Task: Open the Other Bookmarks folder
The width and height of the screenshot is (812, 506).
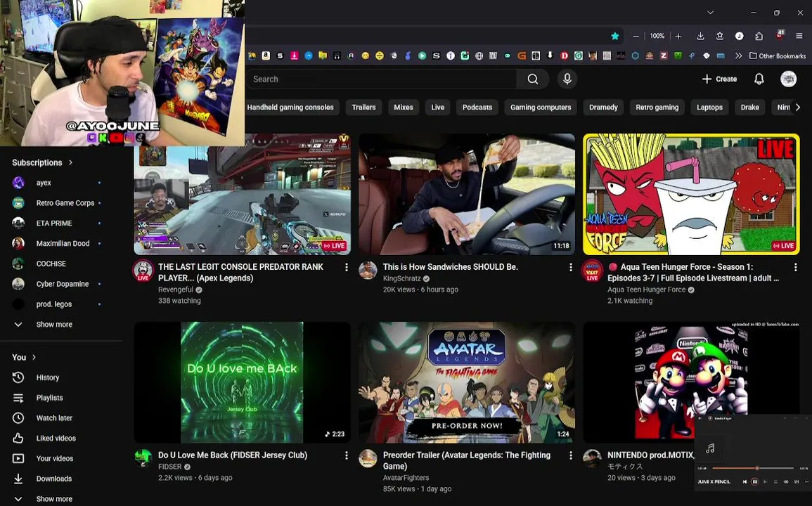Action: [x=778, y=56]
